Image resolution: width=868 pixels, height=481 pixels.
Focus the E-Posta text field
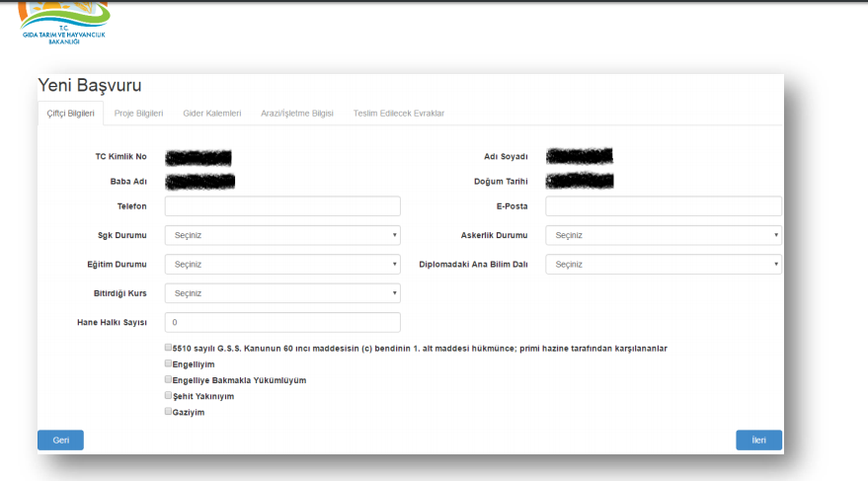click(x=663, y=206)
